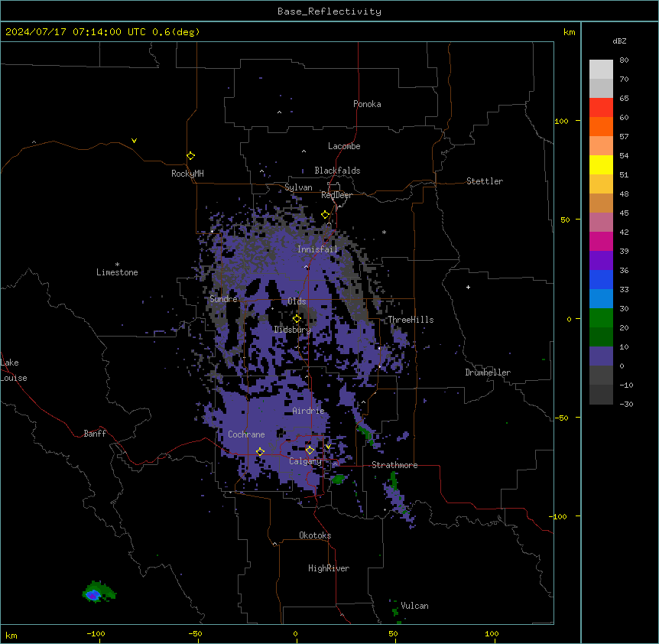
Task: Click the Ponoka city label
Action: [367, 104]
